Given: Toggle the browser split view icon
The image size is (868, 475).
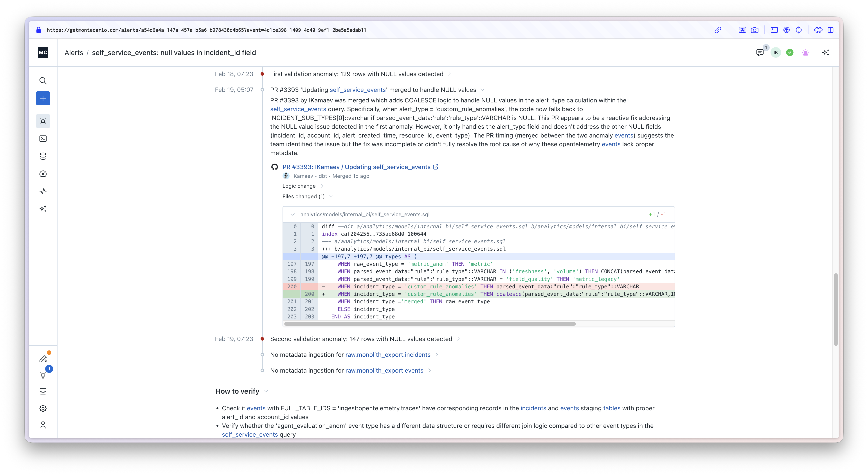Looking at the screenshot, I should tap(831, 30).
